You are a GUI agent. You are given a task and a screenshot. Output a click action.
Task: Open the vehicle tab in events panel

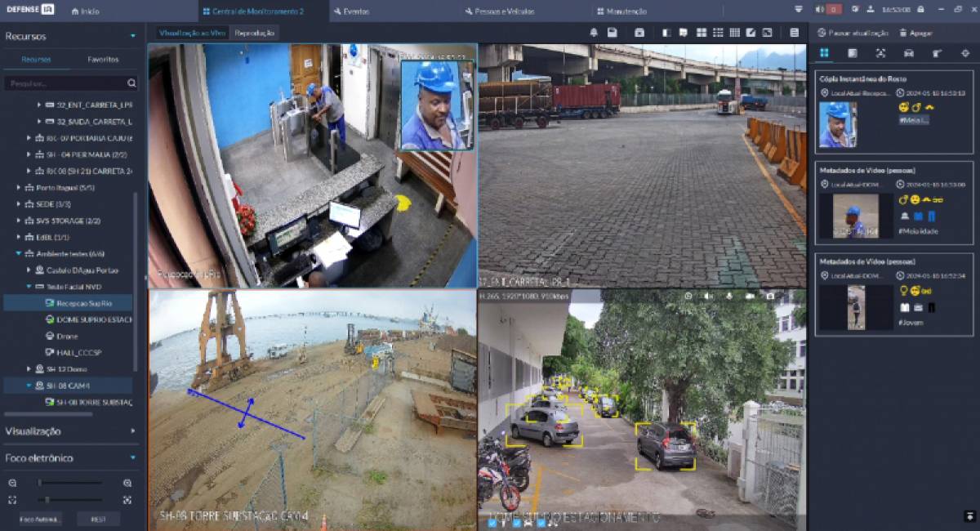[x=908, y=53]
